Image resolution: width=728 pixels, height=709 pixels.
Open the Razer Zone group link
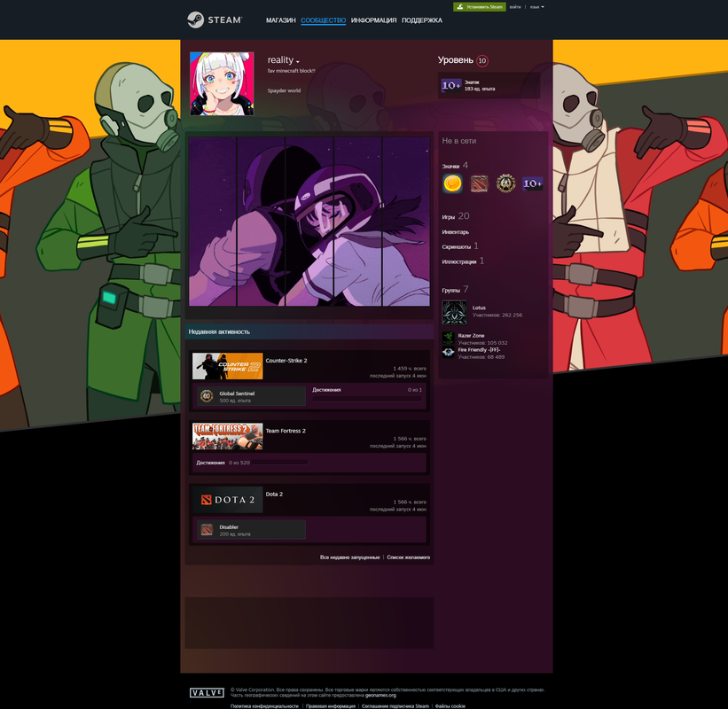point(471,336)
